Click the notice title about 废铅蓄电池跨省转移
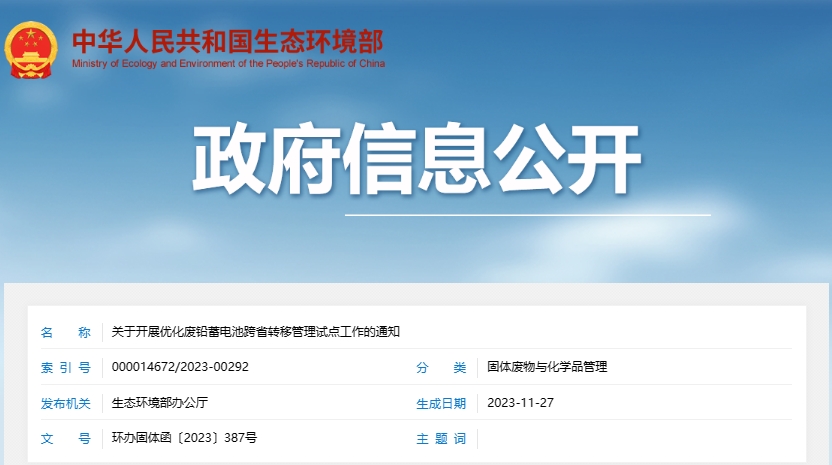 [x=255, y=332]
